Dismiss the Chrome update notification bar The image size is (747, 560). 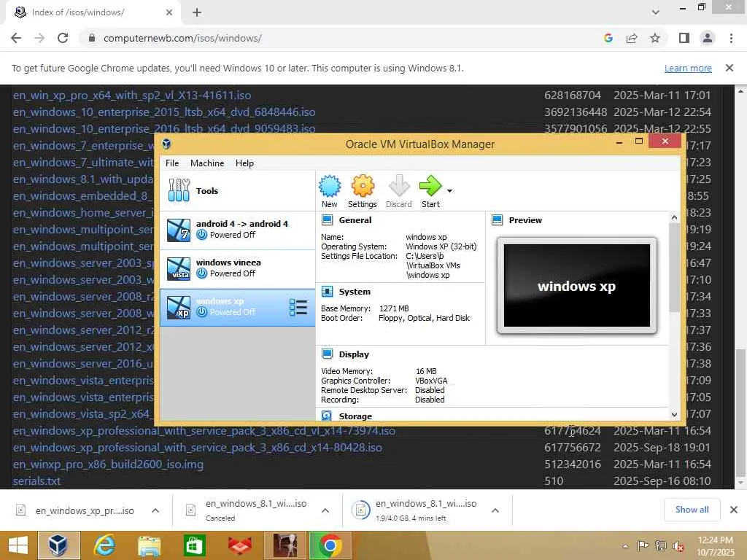729,68
